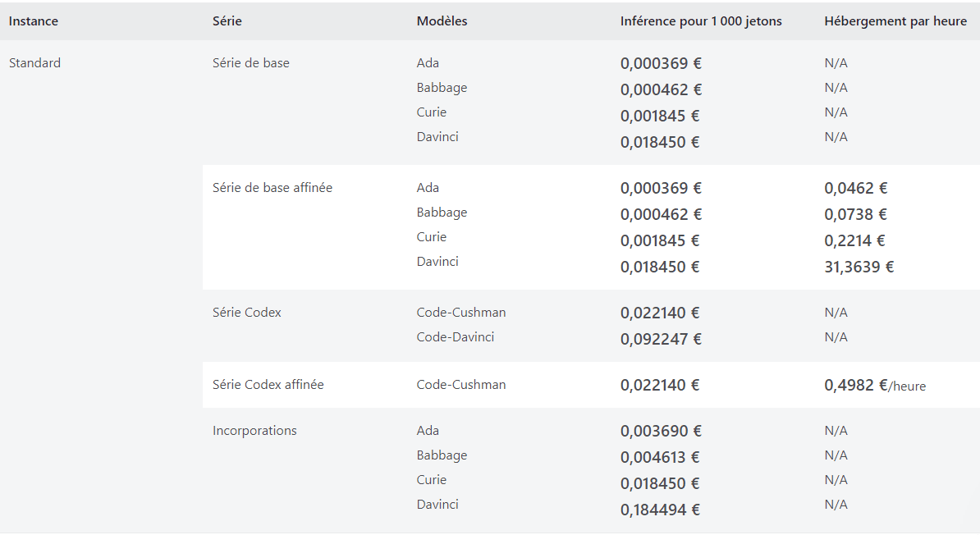Select the Code-Davinci model name
This screenshot has width=980, height=535.
tap(456, 337)
